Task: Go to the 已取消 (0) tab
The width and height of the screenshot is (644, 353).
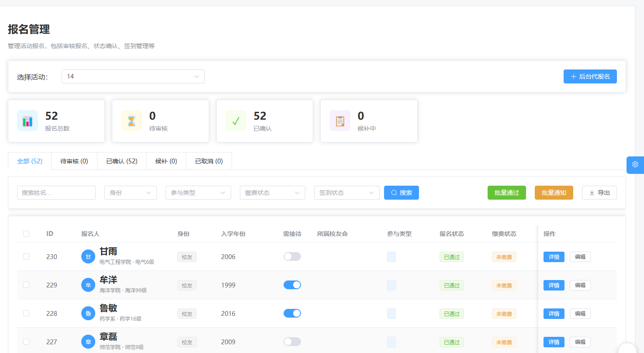Action: point(209,161)
